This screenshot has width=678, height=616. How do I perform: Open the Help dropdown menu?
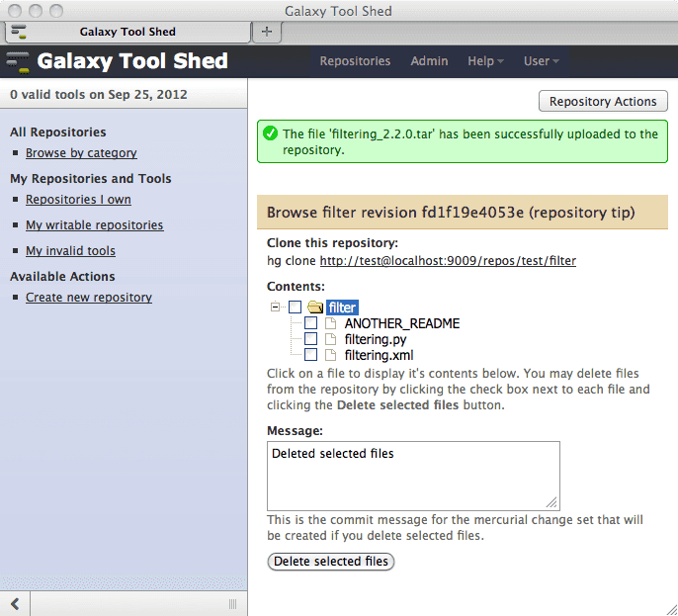click(x=484, y=61)
